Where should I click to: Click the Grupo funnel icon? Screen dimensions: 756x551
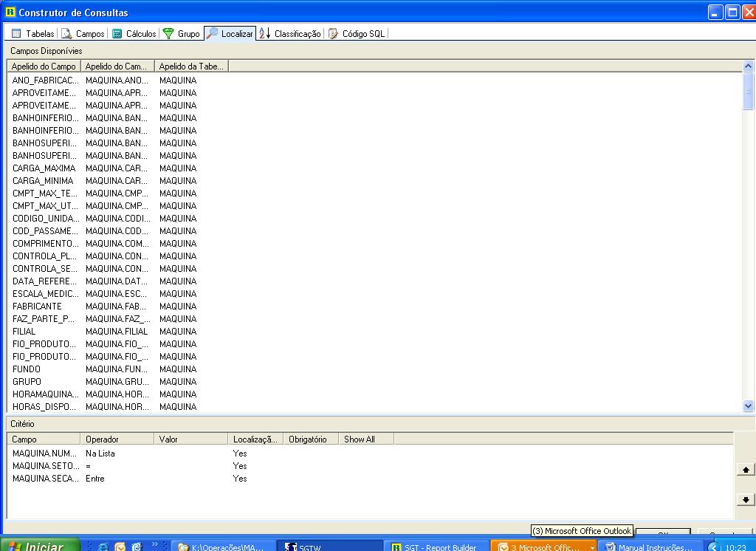[168, 33]
